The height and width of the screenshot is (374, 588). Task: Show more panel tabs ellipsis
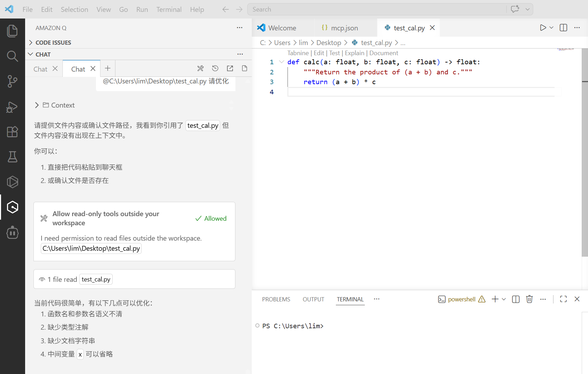377,299
